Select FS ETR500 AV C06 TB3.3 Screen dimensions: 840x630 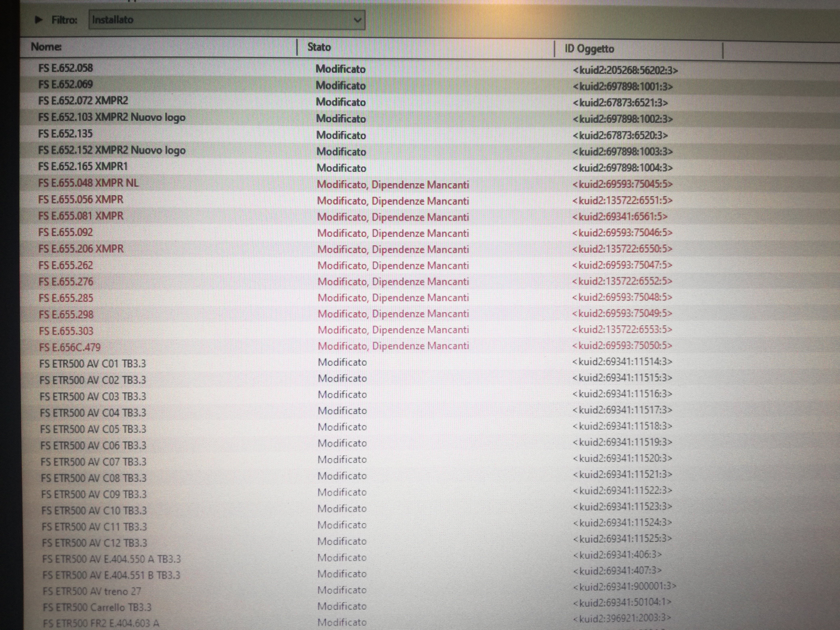point(93,445)
